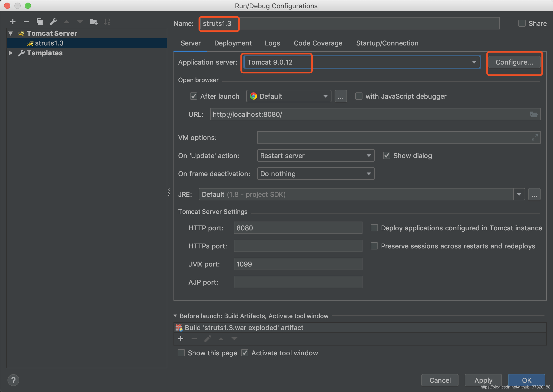The height and width of the screenshot is (392, 553).
Task: Add a new configuration with the plus icon
Action: 13,22
